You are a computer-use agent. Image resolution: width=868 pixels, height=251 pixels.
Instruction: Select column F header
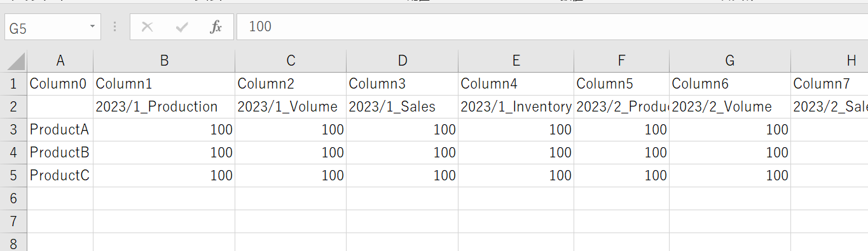click(x=621, y=61)
